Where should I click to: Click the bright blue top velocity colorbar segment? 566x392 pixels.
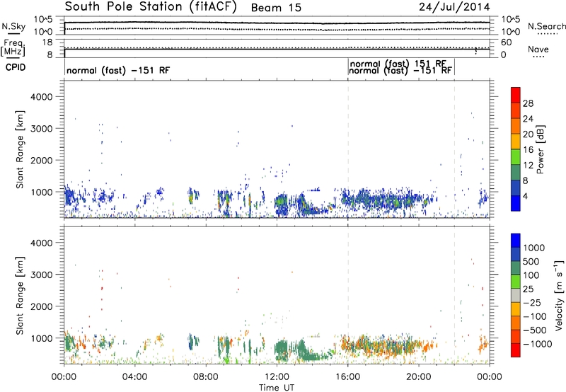tap(516, 241)
